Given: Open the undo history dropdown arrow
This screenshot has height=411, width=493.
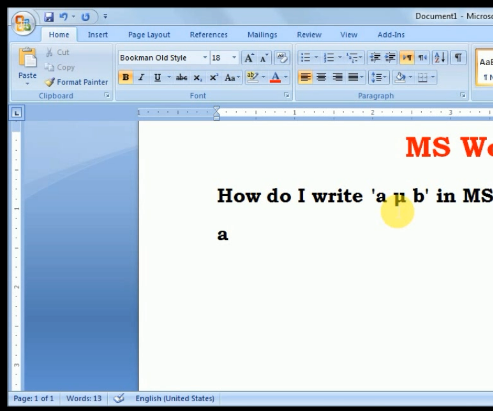Looking at the screenshot, I should click(73, 17).
